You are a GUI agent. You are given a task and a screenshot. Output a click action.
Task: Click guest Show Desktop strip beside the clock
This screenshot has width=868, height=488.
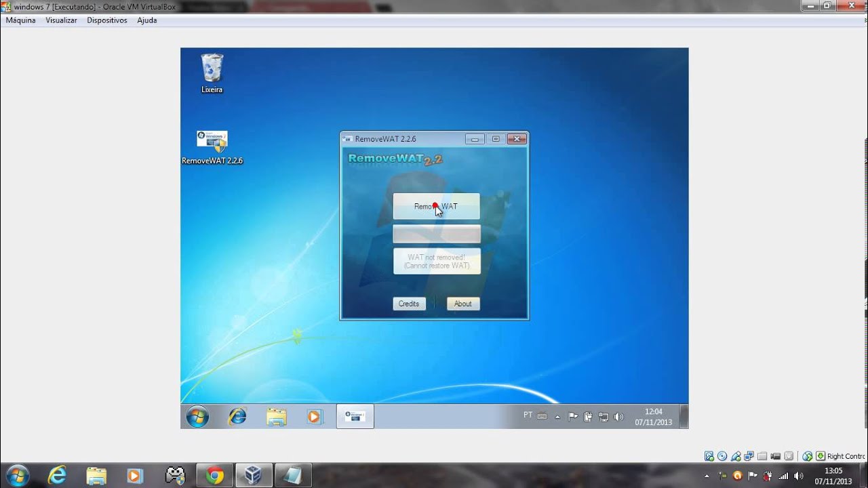pyautogui.click(x=684, y=417)
